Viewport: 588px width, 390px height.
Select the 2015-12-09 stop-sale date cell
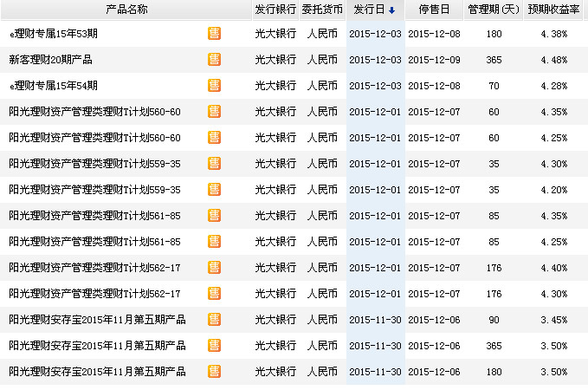(434, 60)
